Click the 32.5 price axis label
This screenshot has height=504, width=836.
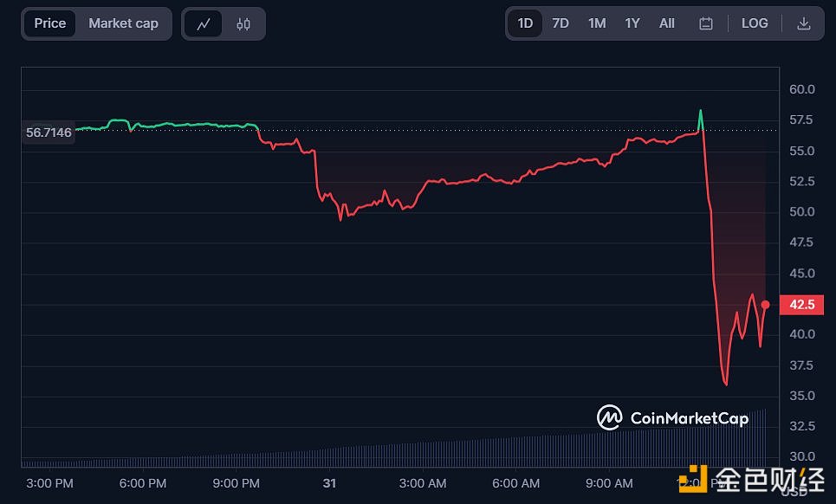(802, 426)
